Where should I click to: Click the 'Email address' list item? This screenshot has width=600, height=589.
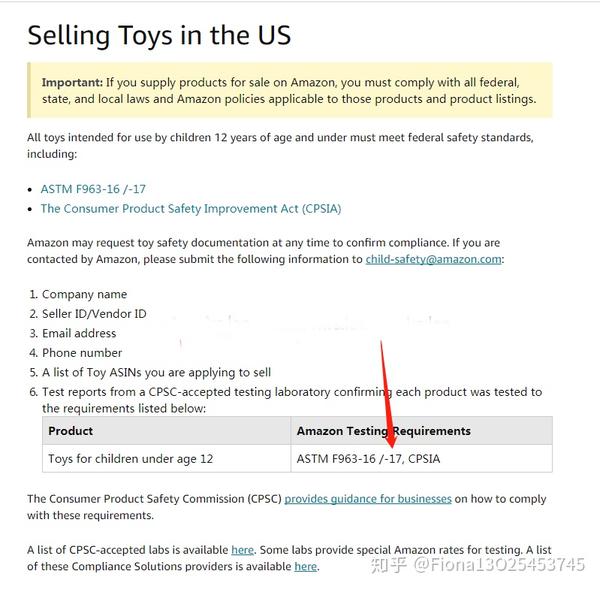79,333
